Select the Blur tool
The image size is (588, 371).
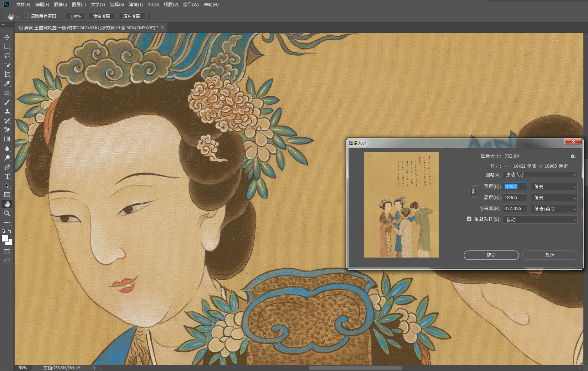coord(7,148)
